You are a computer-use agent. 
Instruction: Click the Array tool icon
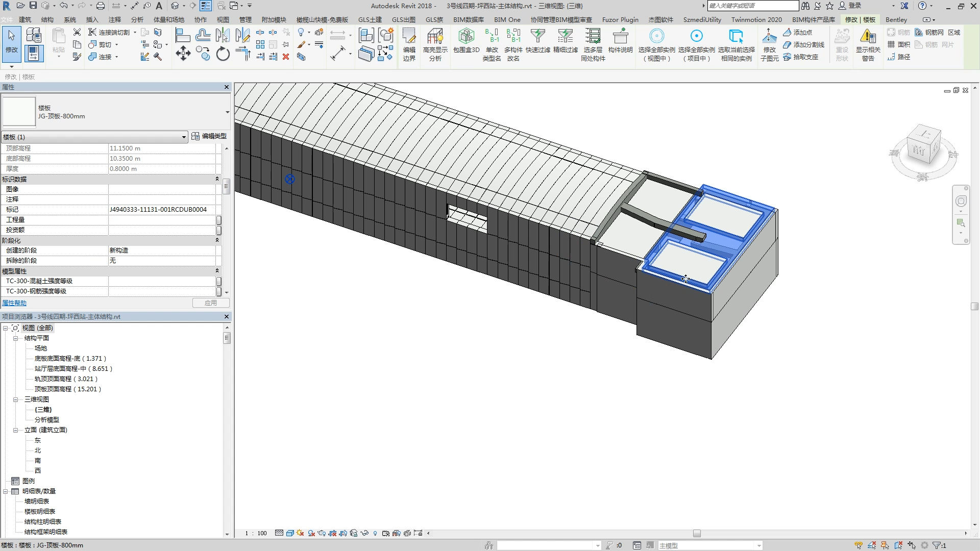click(x=260, y=44)
